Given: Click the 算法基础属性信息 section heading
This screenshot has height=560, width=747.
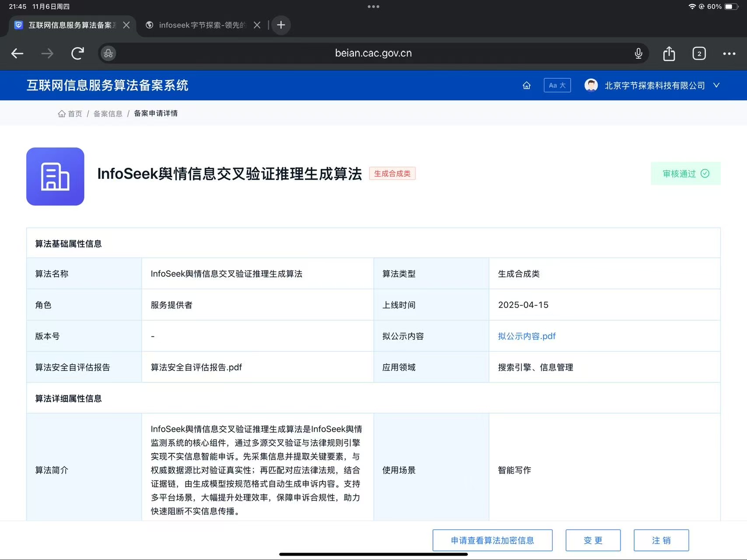Looking at the screenshot, I should 68,244.
